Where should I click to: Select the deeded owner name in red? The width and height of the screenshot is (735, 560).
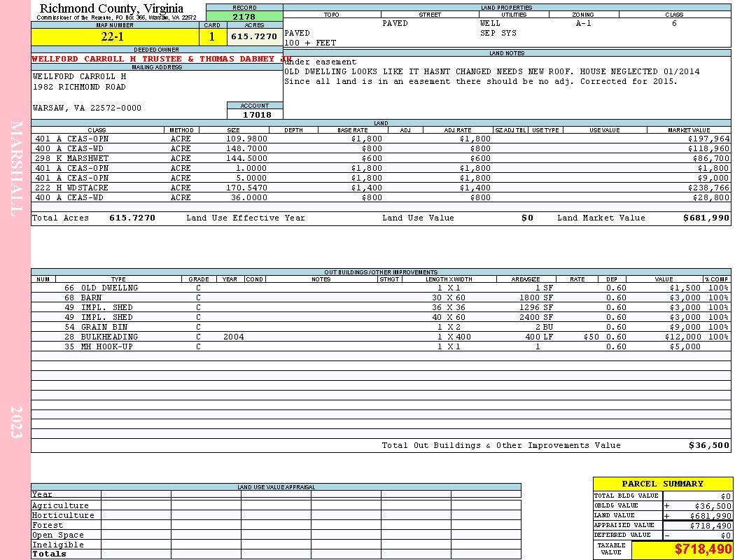(162, 59)
